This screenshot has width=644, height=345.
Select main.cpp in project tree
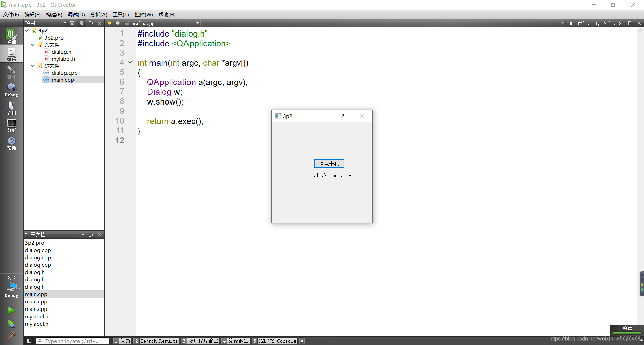click(x=63, y=80)
